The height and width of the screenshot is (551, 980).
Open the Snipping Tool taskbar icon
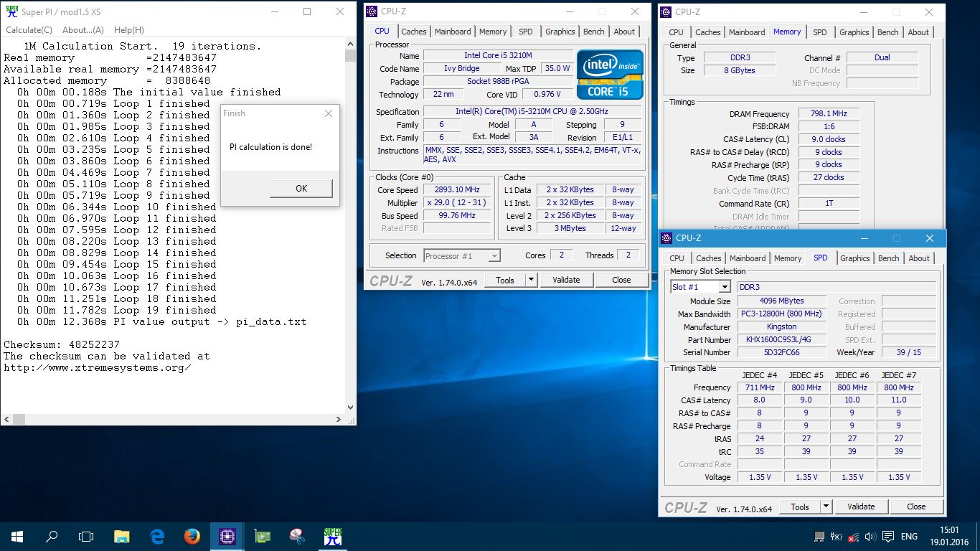[297, 536]
